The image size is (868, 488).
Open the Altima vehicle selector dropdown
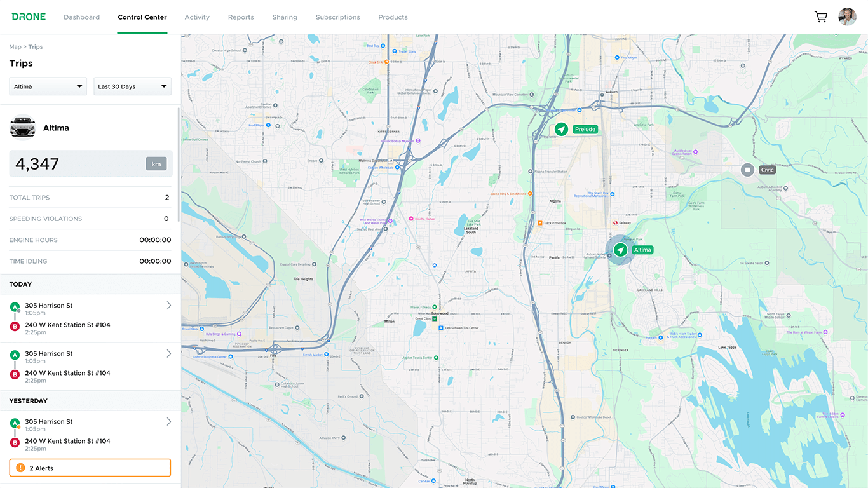[x=48, y=86]
